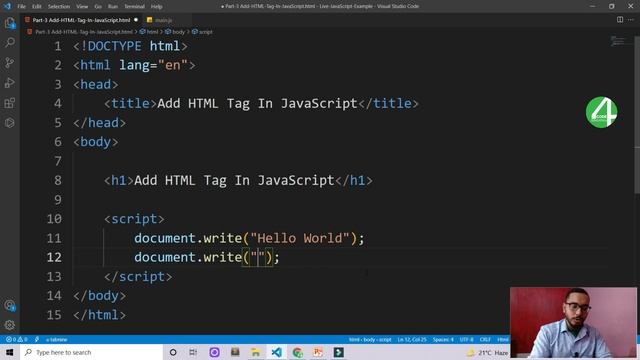Image resolution: width=640 pixels, height=360 pixels.
Task: Click lang="en" attribute on line 2
Action: pos(153,65)
